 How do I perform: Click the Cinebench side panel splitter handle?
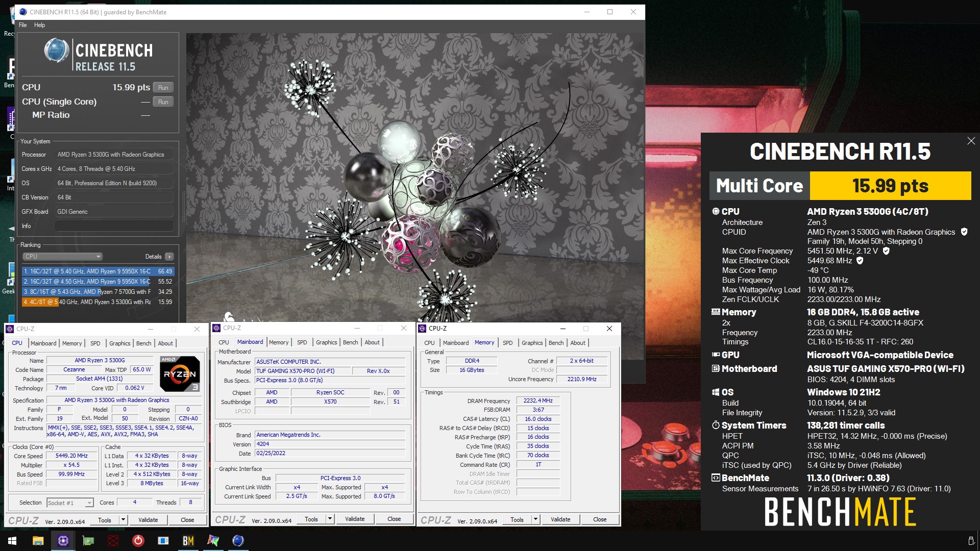coord(183,206)
